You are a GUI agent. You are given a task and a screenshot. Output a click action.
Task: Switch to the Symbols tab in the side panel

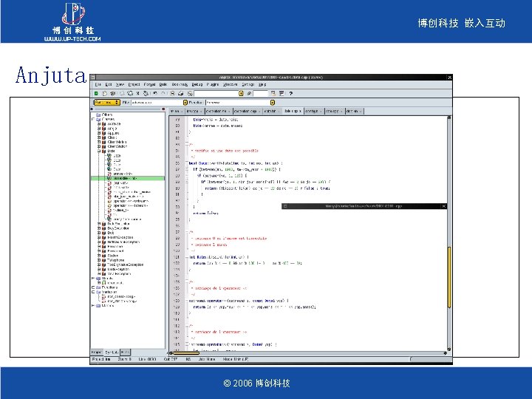point(112,352)
